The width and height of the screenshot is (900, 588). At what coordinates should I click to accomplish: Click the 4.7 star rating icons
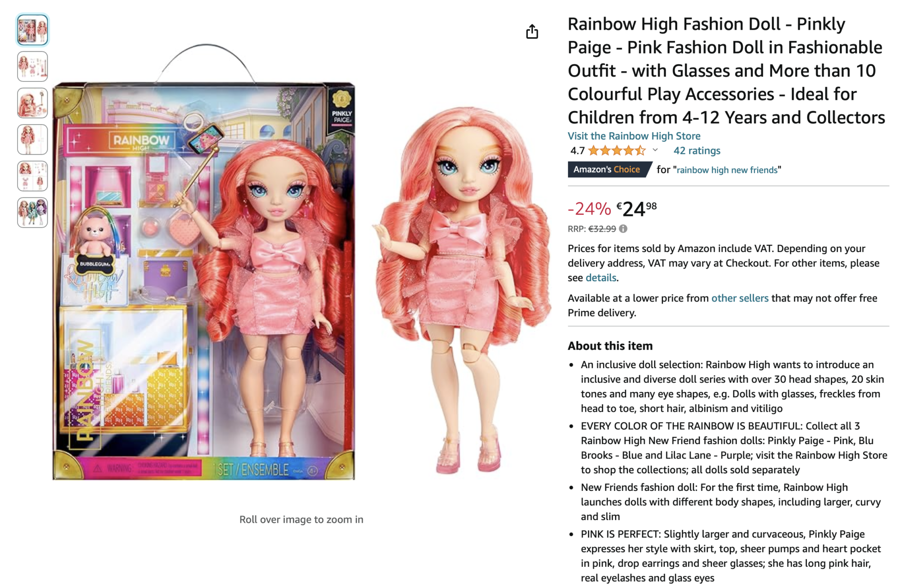click(617, 150)
